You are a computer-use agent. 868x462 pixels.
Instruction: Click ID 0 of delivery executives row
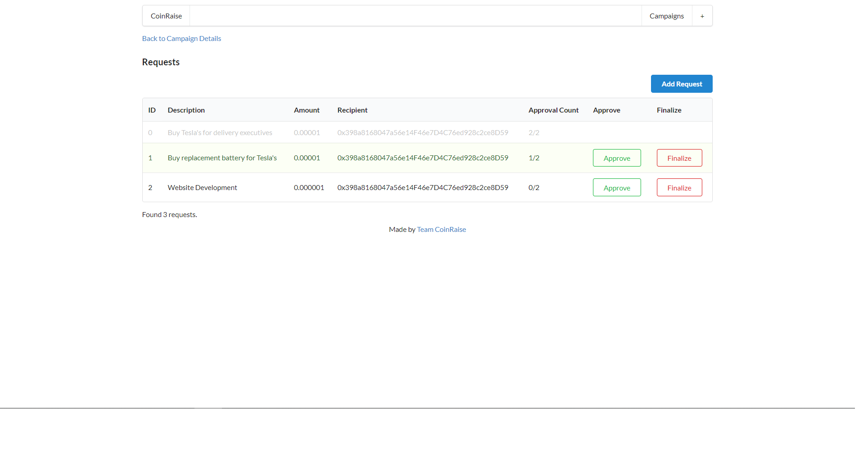[x=150, y=132]
